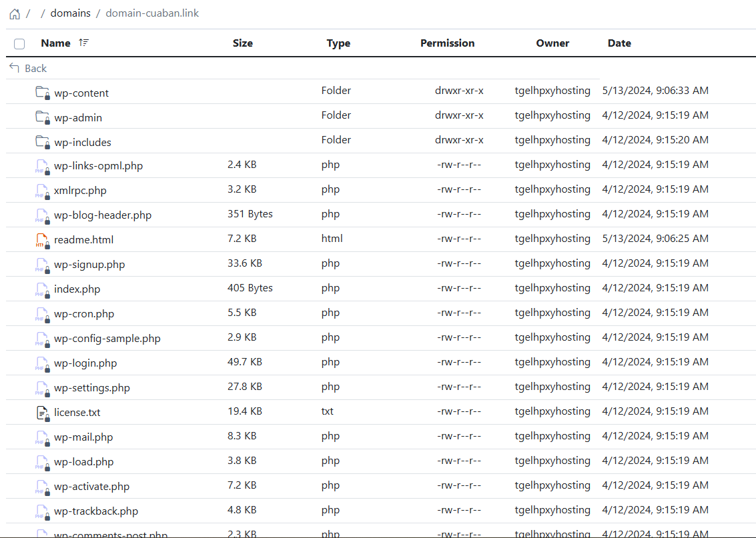This screenshot has height=538, width=756.
Task: Click the wp-login.php file icon
Action: click(43, 363)
